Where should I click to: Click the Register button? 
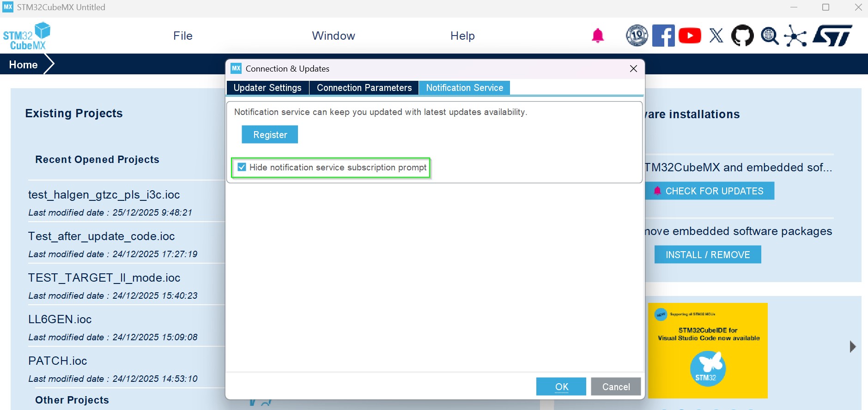270,134
